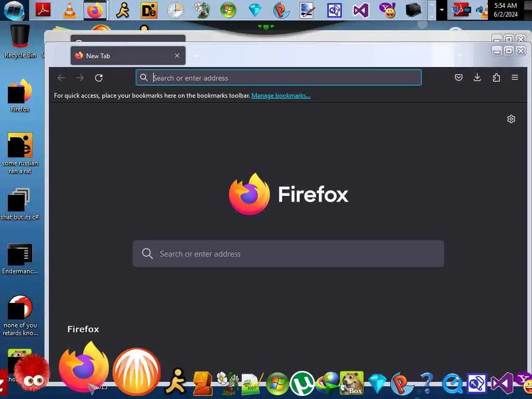The height and width of the screenshot is (399, 532).
Task: Open the Firefox hamburger application menu
Action: click(x=515, y=78)
